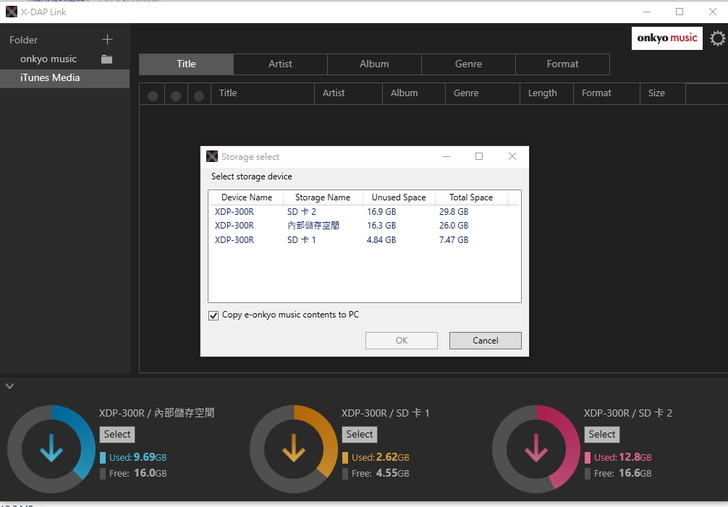
Task: Open the Format tab
Action: pos(562,64)
